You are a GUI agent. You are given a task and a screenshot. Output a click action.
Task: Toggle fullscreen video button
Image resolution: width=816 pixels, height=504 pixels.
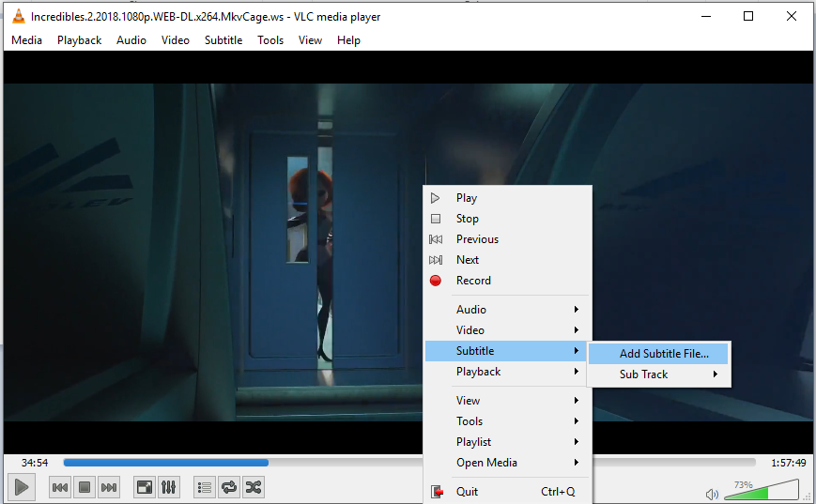(x=145, y=487)
